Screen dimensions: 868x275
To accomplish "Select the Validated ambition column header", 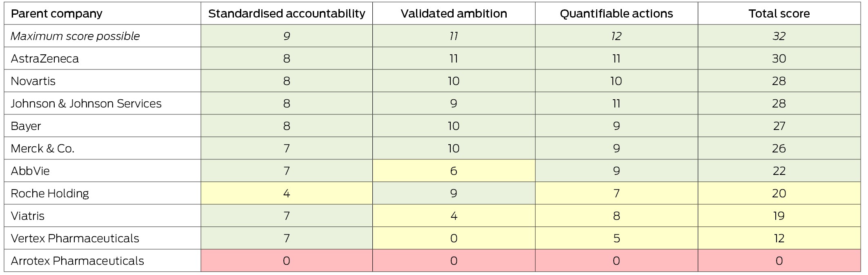I will (x=454, y=13).
